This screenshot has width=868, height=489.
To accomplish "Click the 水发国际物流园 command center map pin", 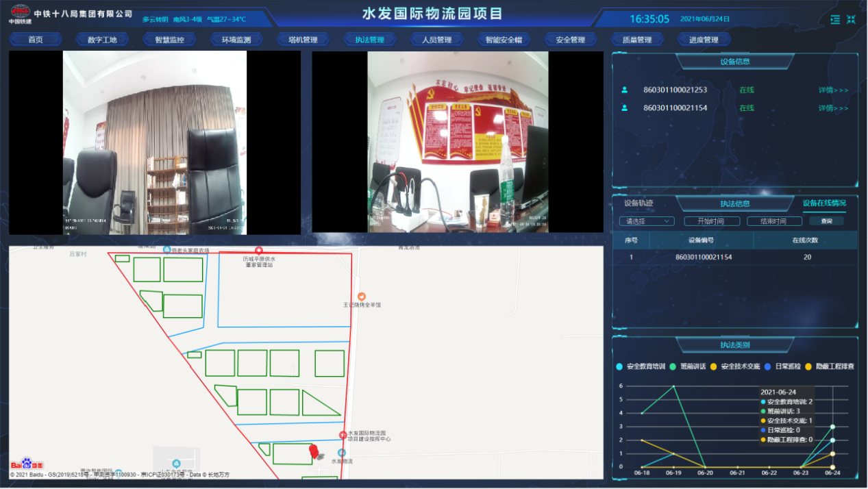I will point(343,435).
